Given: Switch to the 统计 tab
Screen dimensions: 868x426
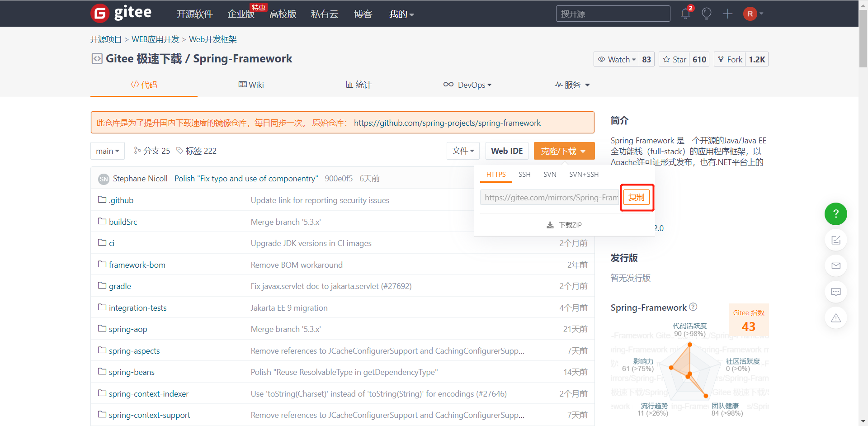Looking at the screenshot, I should click(x=359, y=85).
